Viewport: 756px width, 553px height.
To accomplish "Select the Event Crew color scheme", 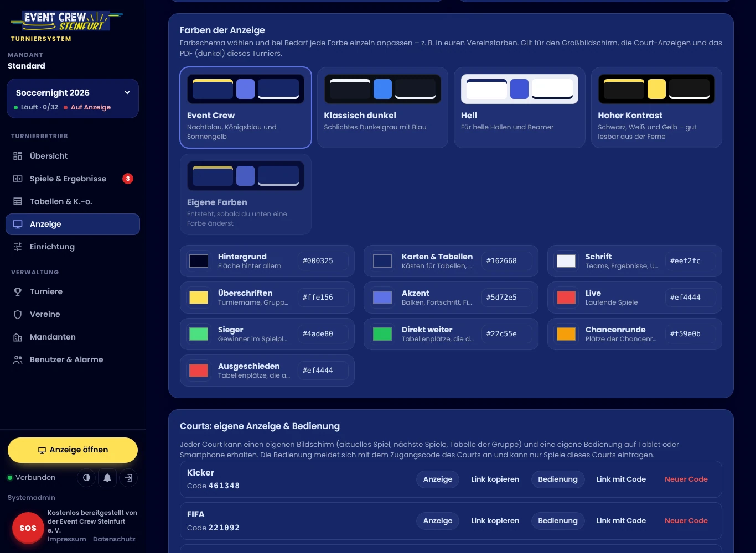I will click(246, 107).
